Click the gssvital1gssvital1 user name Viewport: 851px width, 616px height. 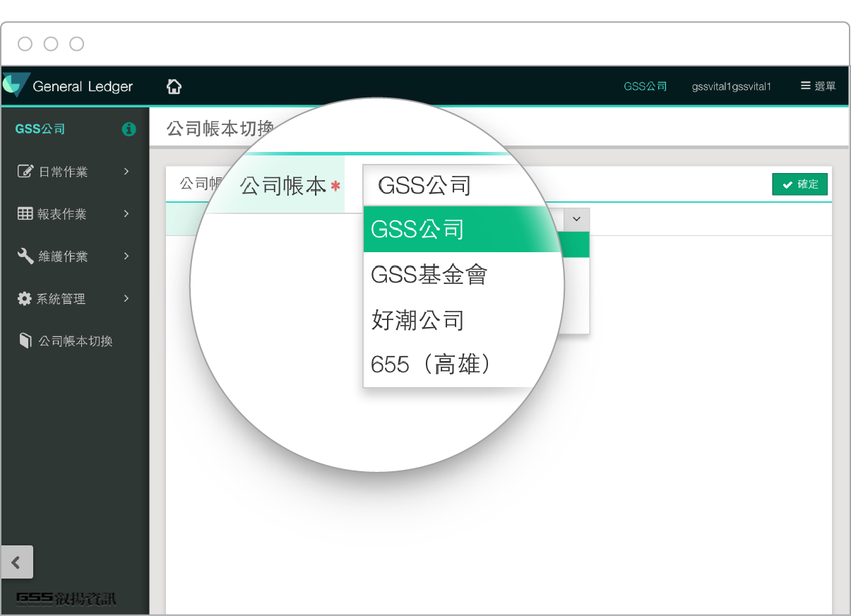(732, 86)
